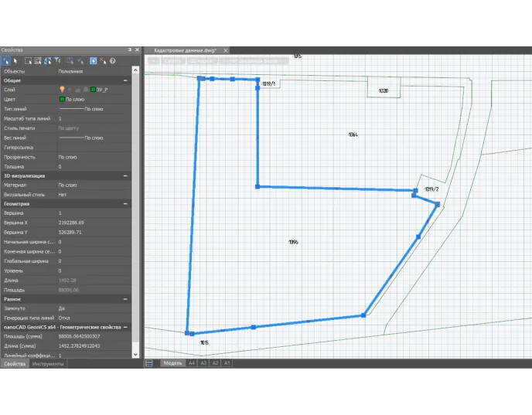532x415 pixels.
Task: Open the A4 layout tab
Action: [x=191, y=362]
